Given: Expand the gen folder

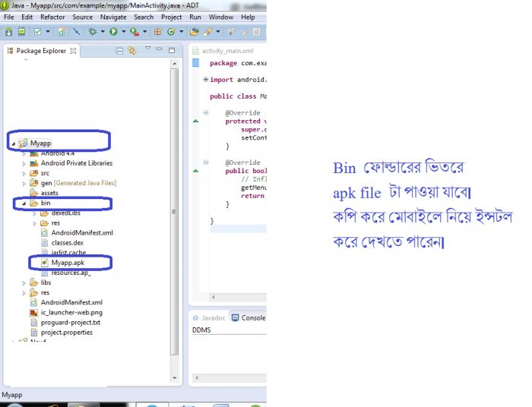Looking at the screenshot, I should pos(24,184).
